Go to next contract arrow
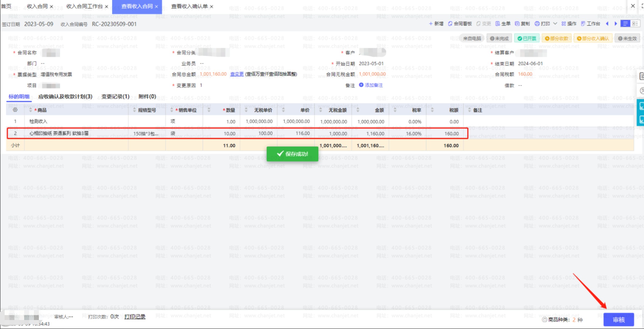The width and height of the screenshot is (644, 329). click(x=616, y=24)
